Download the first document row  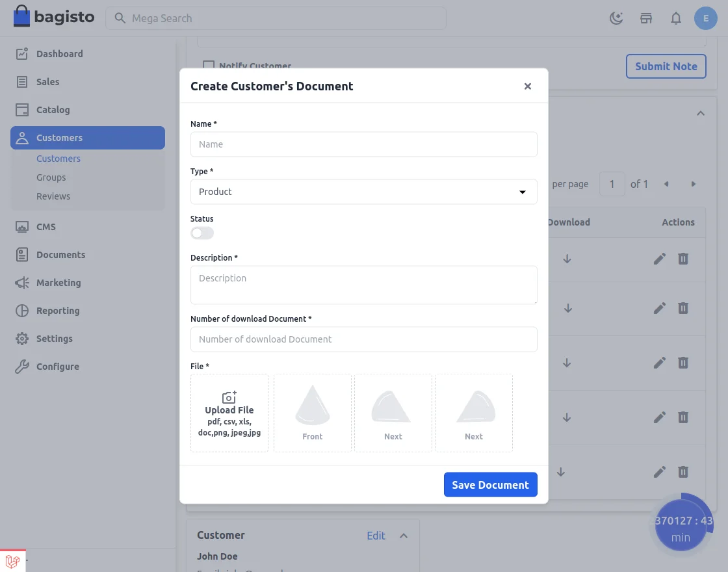567,259
